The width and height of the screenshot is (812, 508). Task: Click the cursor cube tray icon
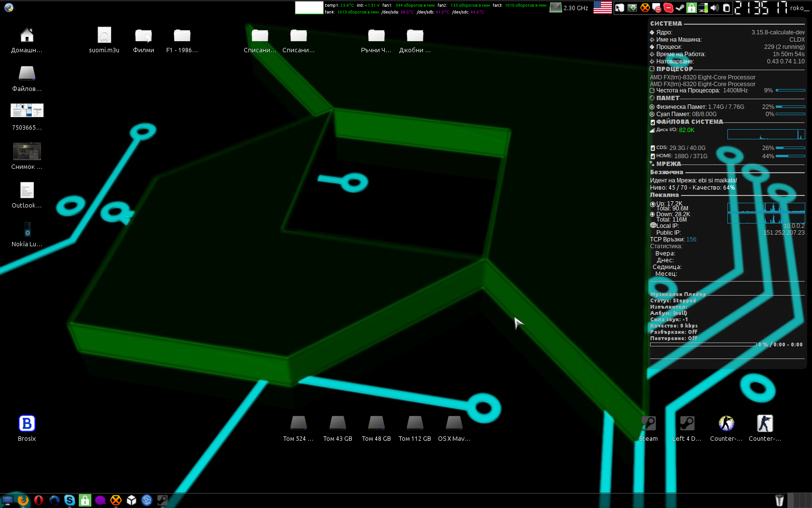click(620, 8)
